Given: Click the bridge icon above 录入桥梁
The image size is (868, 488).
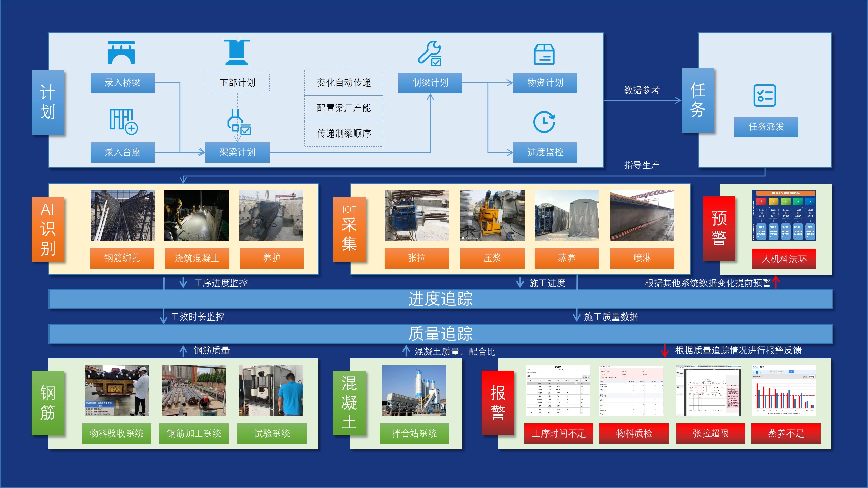Looking at the screenshot, I should [x=121, y=53].
